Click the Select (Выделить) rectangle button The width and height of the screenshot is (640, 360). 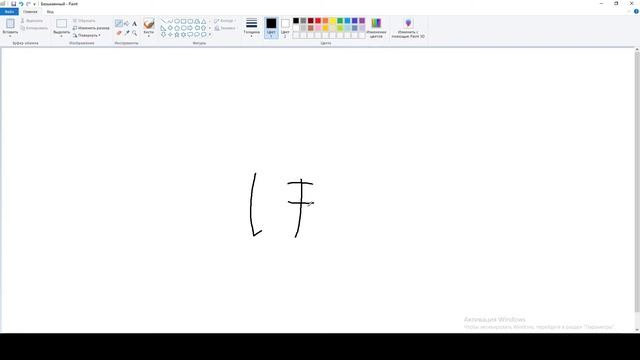(x=62, y=24)
